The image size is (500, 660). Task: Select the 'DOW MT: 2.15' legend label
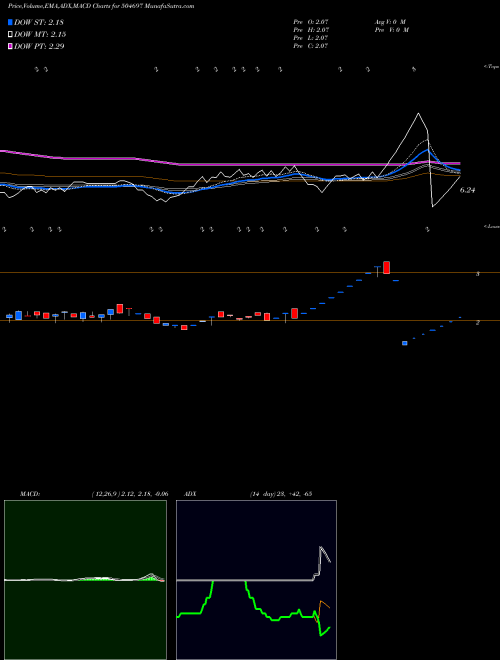[40, 35]
